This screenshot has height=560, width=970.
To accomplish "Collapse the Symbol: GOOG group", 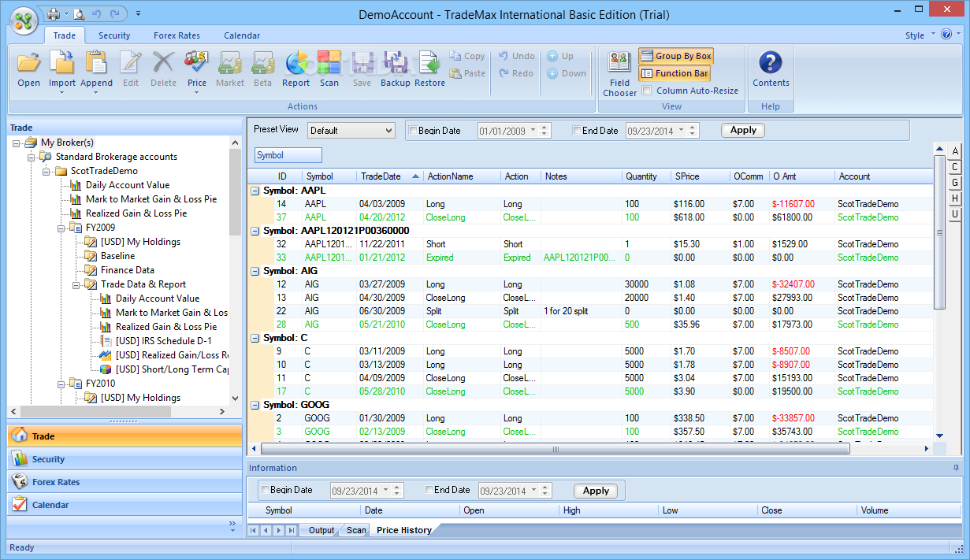I will 255,405.
